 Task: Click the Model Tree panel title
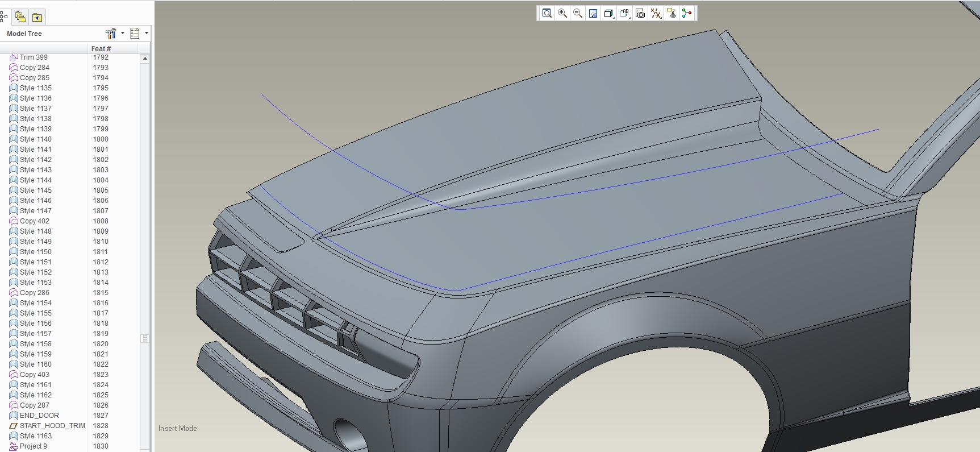pos(24,34)
